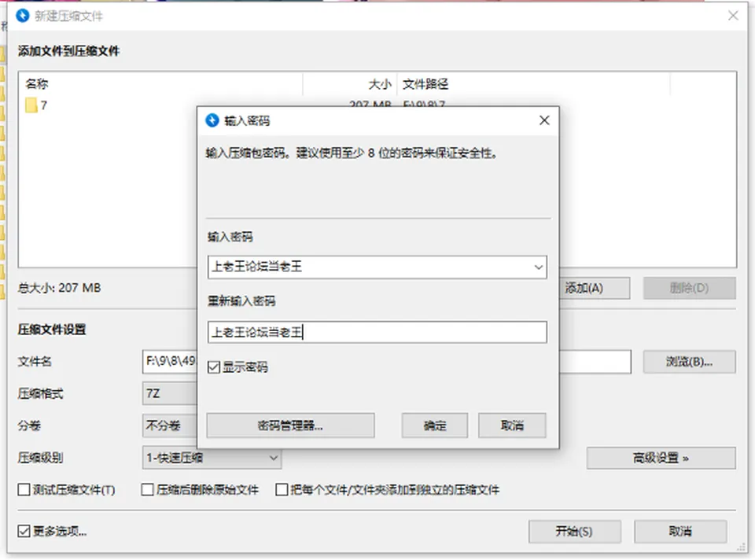Uncheck the 显示密码 checkbox
The height and width of the screenshot is (560, 755).
[214, 367]
